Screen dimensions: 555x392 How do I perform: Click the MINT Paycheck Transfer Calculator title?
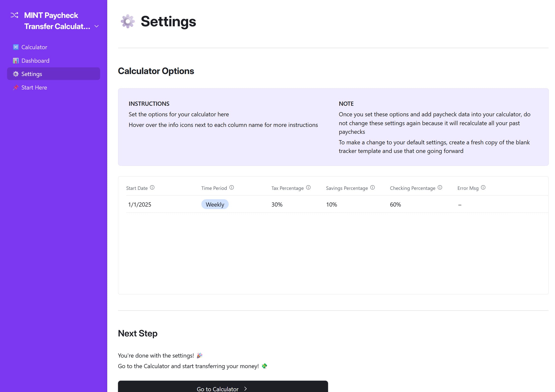[x=57, y=21]
